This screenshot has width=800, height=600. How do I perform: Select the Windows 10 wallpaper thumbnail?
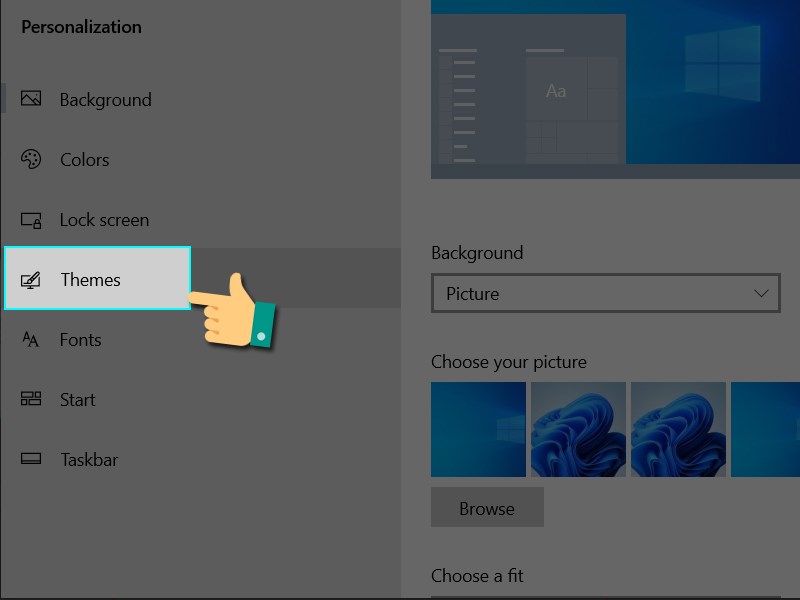coord(478,429)
